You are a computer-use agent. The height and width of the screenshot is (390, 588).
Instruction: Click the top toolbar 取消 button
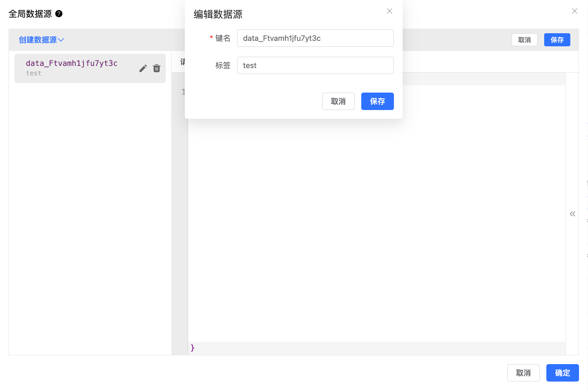pyautogui.click(x=524, y=40)
